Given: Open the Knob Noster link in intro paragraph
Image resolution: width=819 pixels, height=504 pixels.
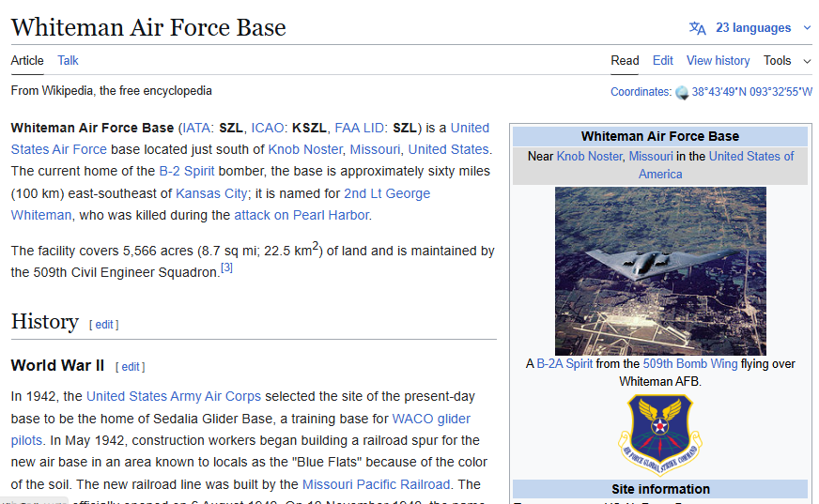Looking at the screenshot, I should [x=305, y=150].
